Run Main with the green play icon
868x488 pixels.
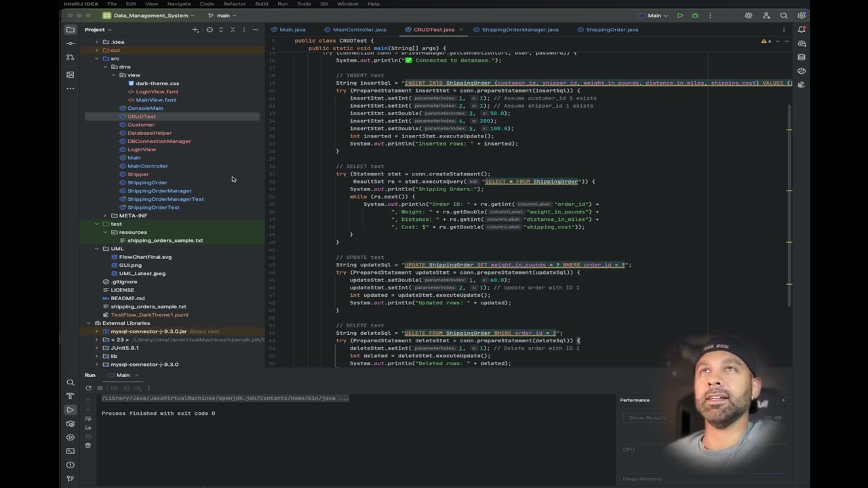[x=680, y=16]
